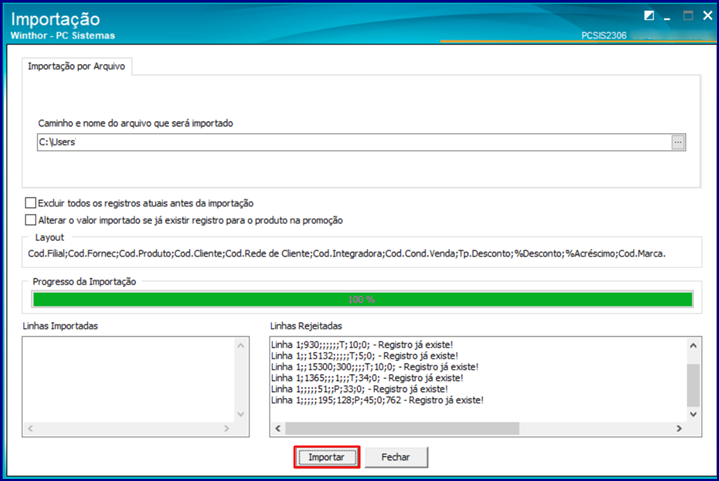Check 'Alterar o valor importado' option
The height and width of the screenshot is (481, 719).
31,220
